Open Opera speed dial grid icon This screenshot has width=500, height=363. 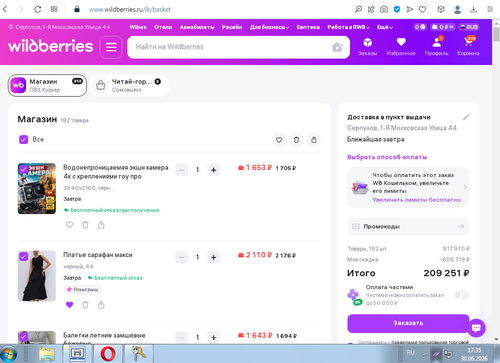(54, 9)
